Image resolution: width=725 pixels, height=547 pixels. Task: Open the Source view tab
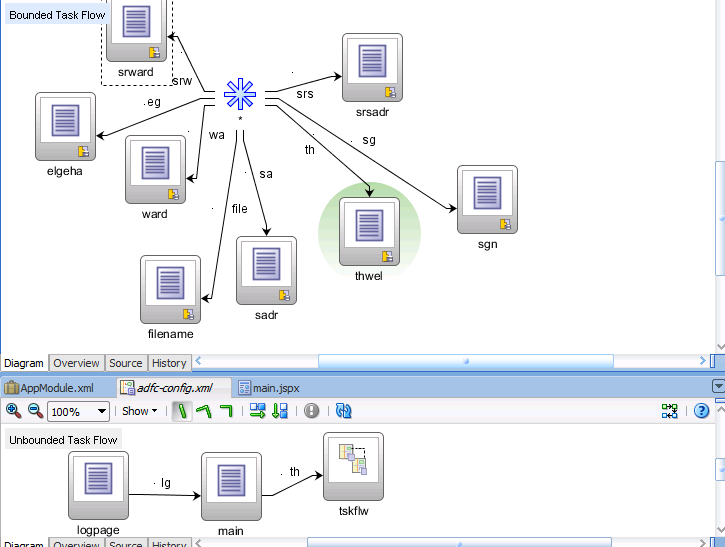[x=125, y=363]
